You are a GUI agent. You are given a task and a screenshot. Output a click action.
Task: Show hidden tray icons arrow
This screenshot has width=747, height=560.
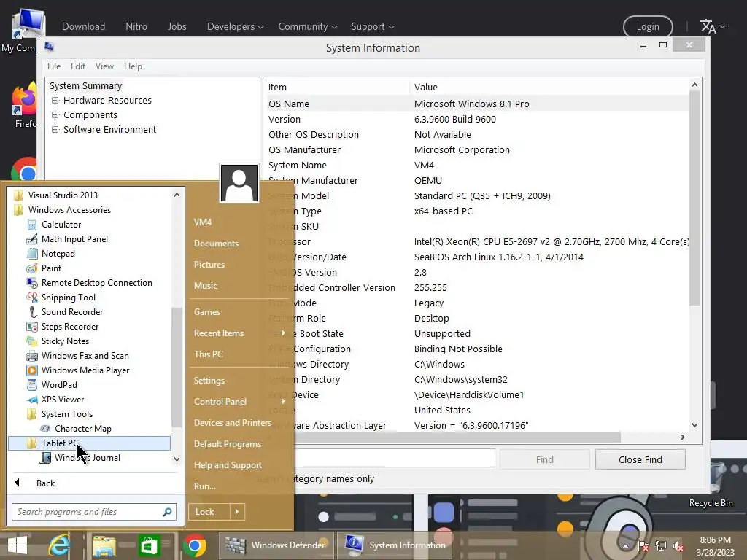tap(625, 546)
